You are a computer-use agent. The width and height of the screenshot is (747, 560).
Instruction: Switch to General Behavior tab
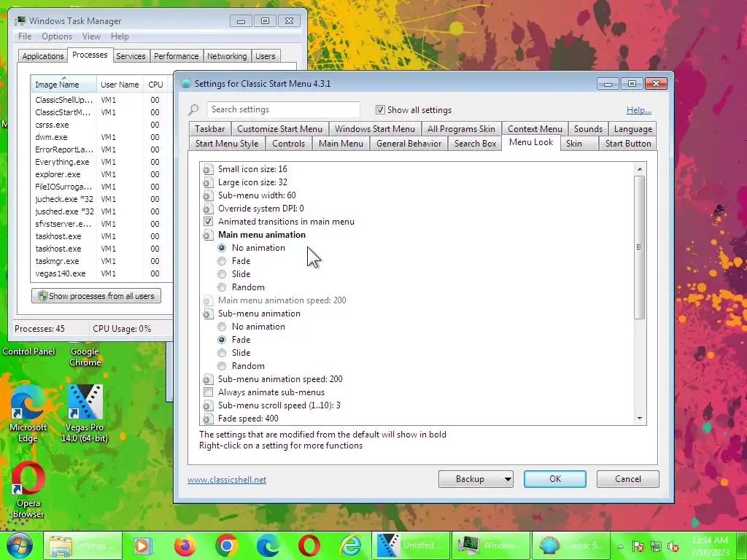point(409,144)
